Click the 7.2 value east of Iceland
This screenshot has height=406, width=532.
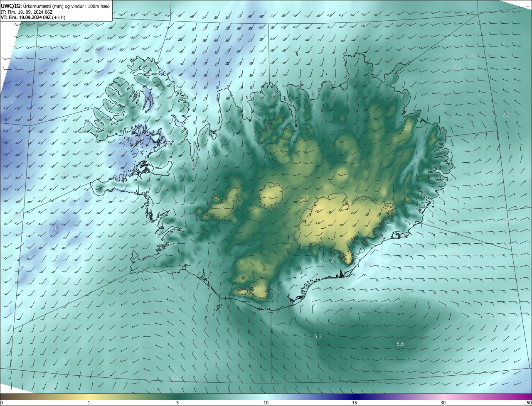[x=506, y=115]
